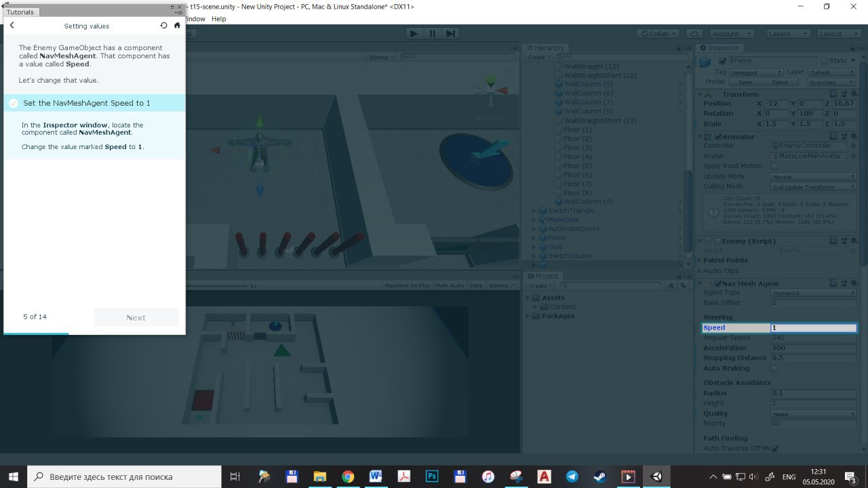The width and height of the screenshot is (868, 488).
Task: Open the Agent Type dropdown
Action: pyautogui.click(x=814, y=293)
